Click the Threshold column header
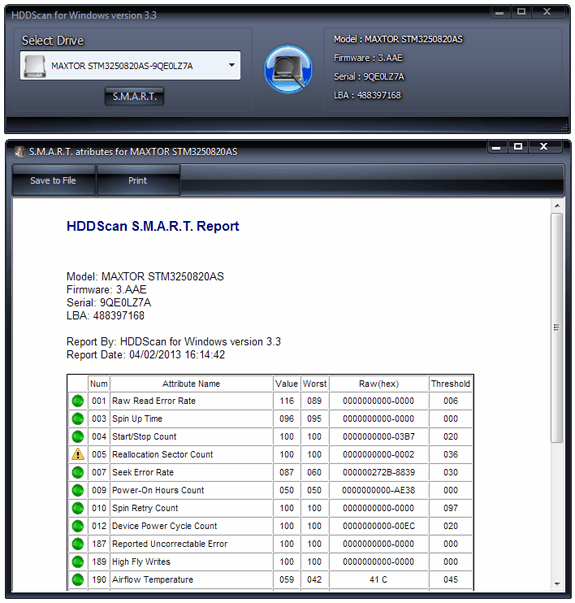This screenshot has height=603, width=575. coord(450,384)
